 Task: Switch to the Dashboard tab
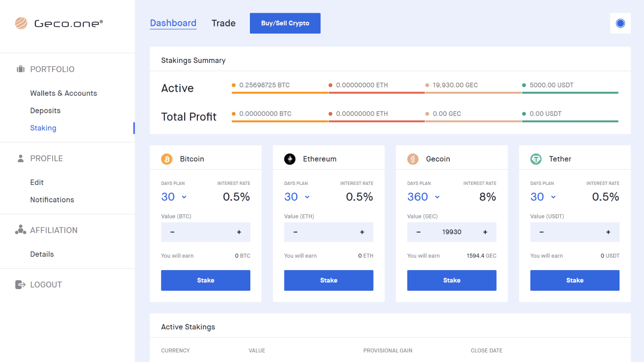click(x=173, y=23)
